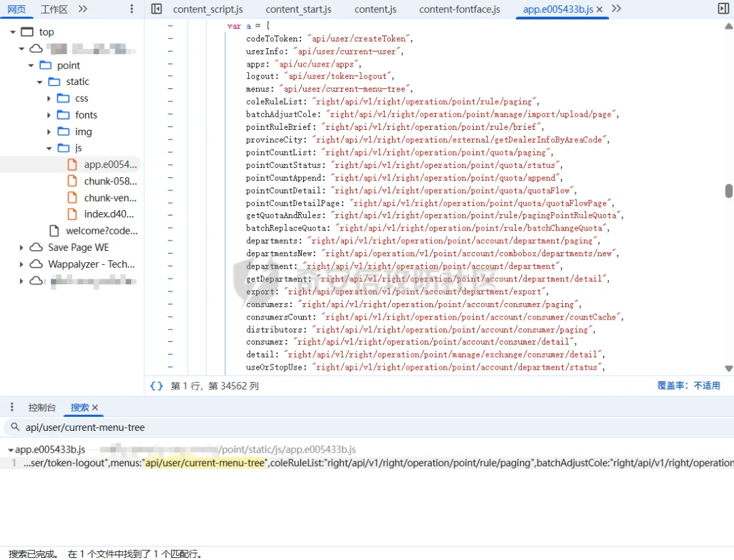The image size is (734, 560).
Task: Click the css folder icon
Action: click(x=63, y=99)
